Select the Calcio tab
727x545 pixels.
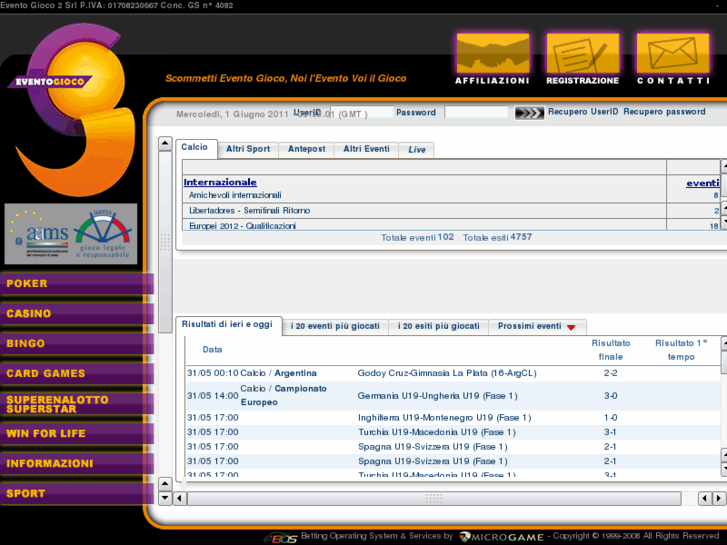point(196,148)
